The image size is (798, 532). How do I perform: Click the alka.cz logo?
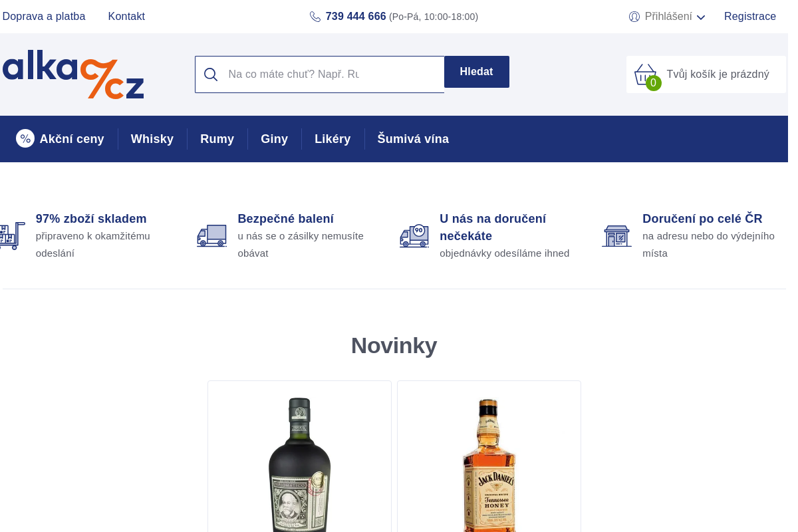[72, 74]
